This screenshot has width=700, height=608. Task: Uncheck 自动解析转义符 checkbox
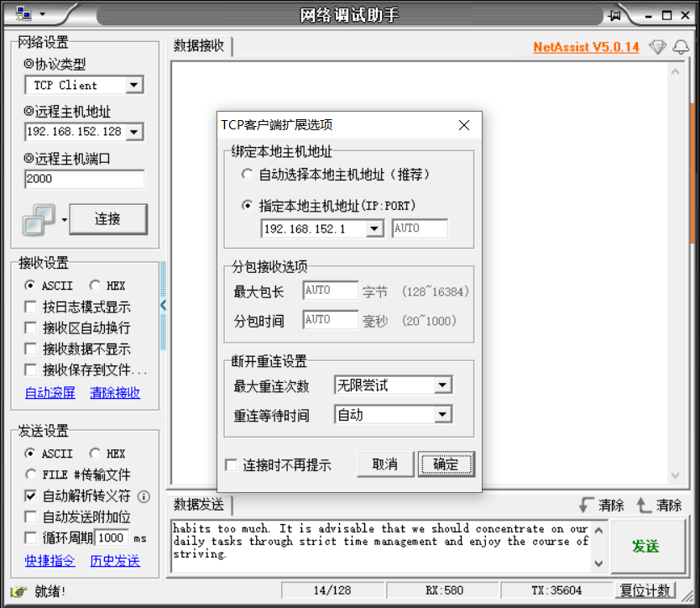[30, 495]
